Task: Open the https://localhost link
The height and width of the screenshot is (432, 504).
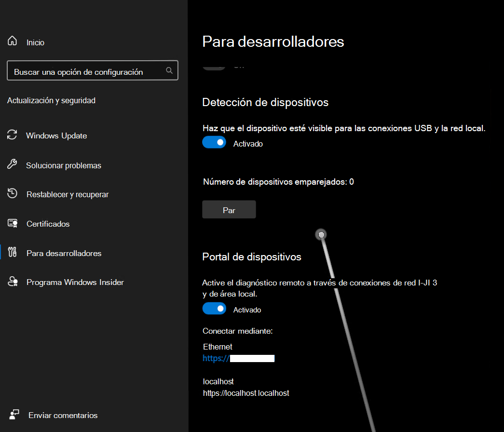Action: coord(246,393)
